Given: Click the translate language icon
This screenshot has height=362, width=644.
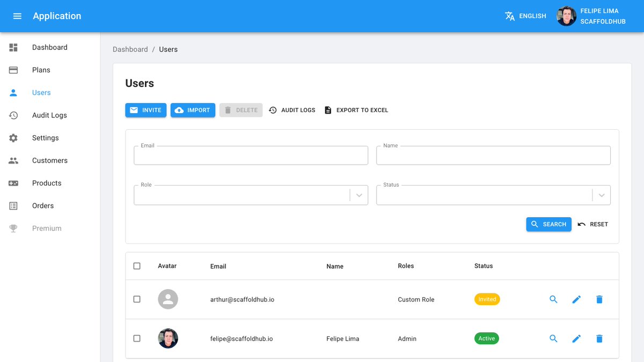Looking at the screenshot, I should click(x=510, y=16).
